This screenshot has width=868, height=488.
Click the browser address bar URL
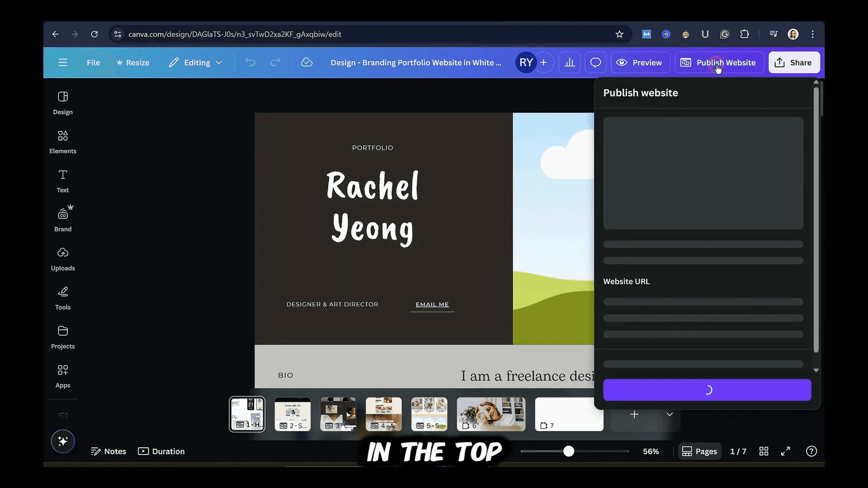click(235, 34)
